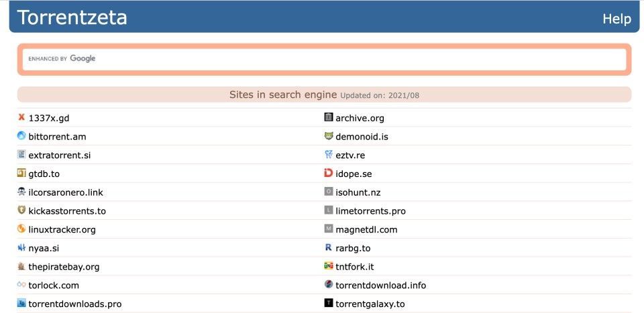Click the isohunt.nz gray favicon
The image size is (644, 313).
[x=328, y=192]
